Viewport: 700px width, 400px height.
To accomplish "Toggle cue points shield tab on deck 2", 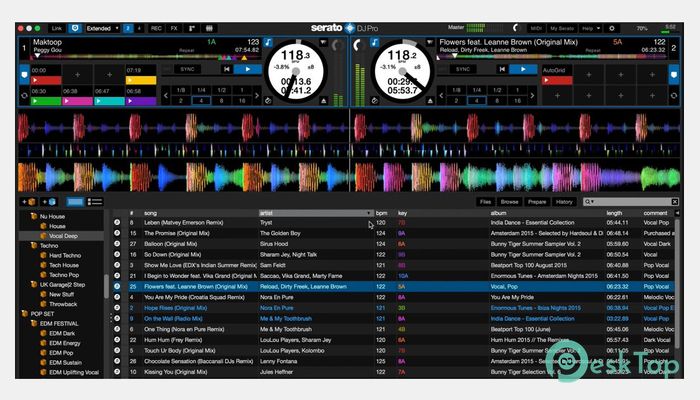I will tap(674, 75).
